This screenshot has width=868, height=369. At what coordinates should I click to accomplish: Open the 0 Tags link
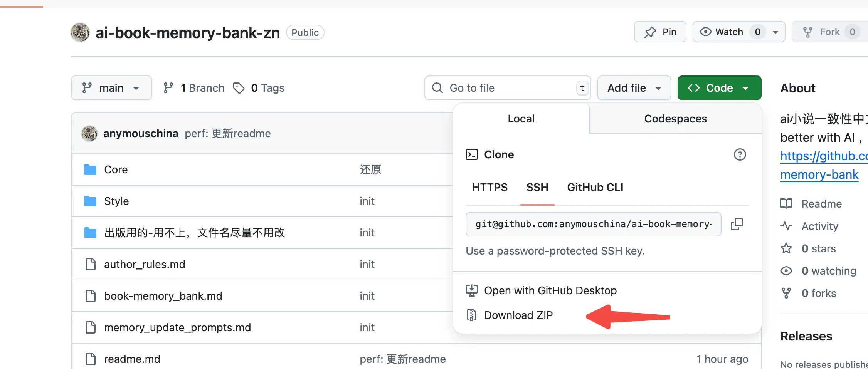pyautogui.click(x=259, y=88)
